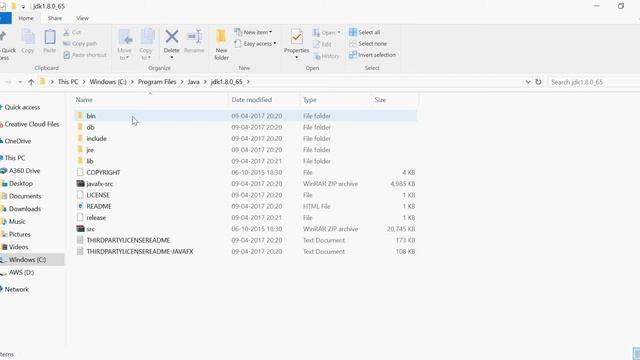This screenshot has width=640, height=360.
Task: Switch to the Share ribbon tab
Action: [55, 18]
